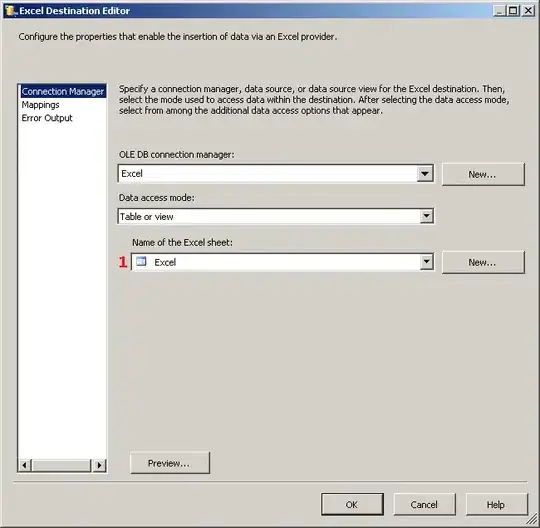Click the Preview button

[x=170, y=463]
